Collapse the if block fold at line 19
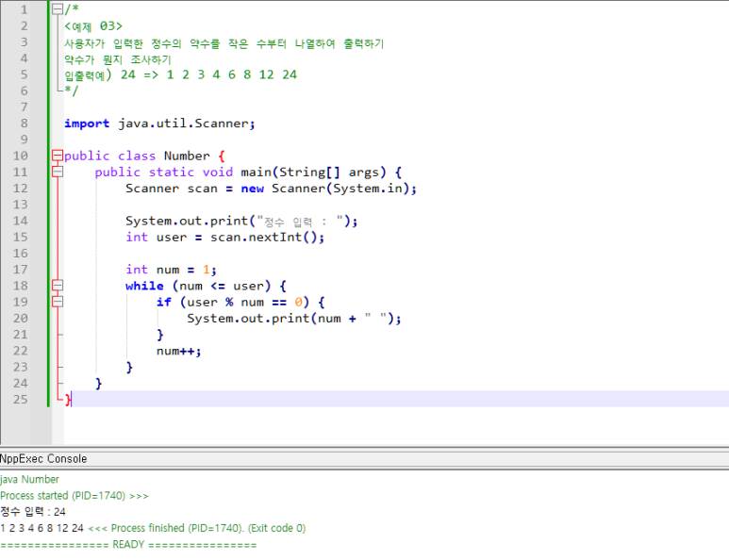This screenshot has height=560, width=729. click(58, 302)
